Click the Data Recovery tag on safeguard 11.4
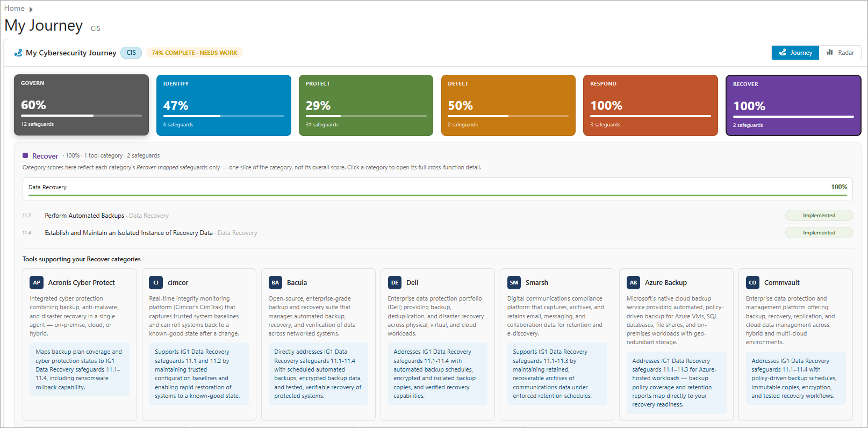Viewport: 868px width, 428px height. click(x=238, y=233)
